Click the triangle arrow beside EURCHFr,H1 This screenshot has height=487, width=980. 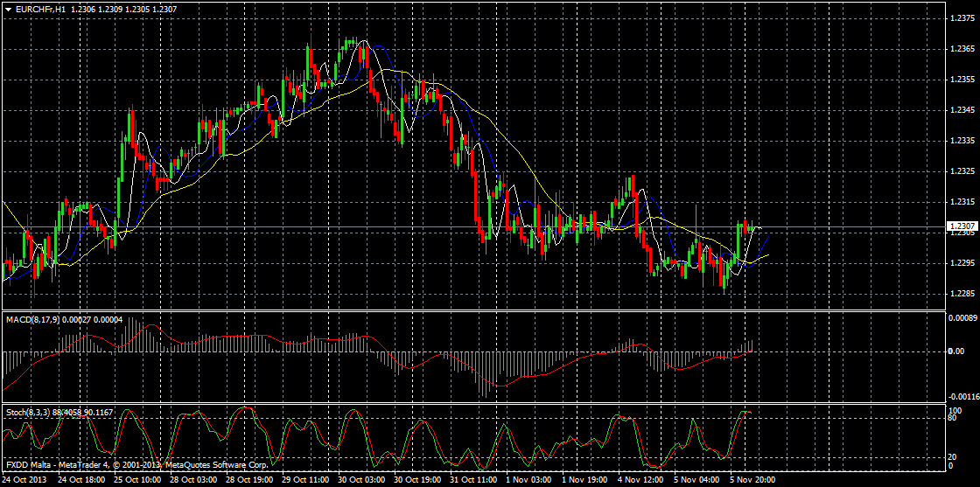7,7
